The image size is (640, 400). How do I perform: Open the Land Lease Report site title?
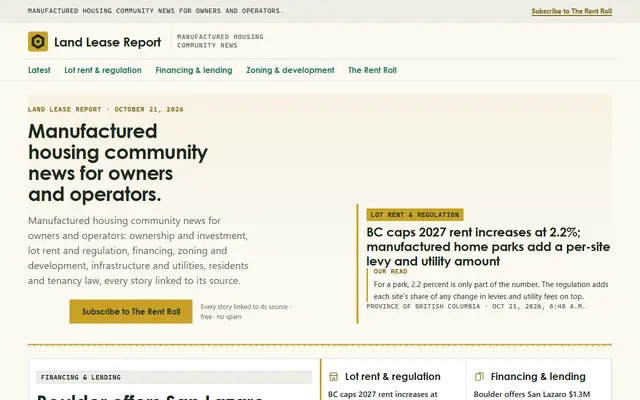pos(108,42)
